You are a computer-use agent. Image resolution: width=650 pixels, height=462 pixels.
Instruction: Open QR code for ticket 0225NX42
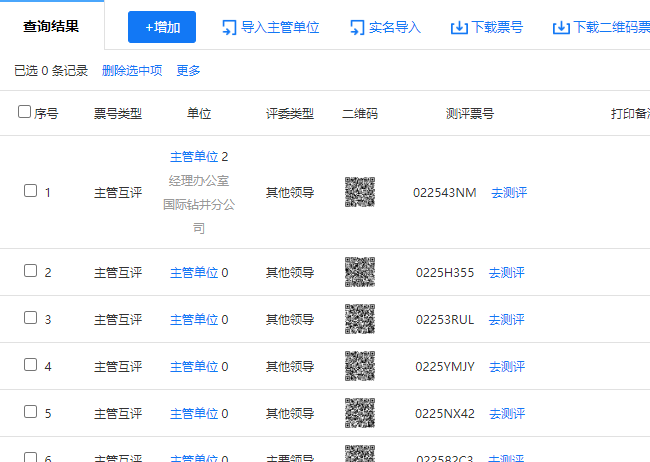(360, 413)
